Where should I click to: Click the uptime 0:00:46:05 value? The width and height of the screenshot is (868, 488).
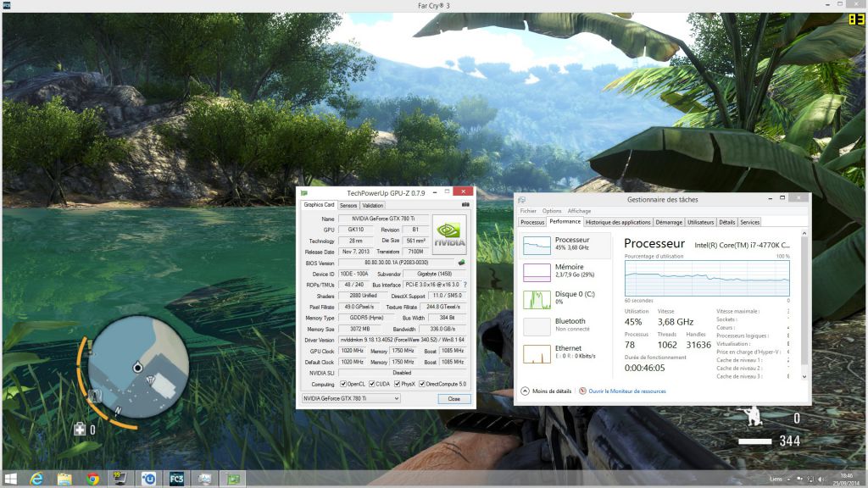tap(644, 368)
